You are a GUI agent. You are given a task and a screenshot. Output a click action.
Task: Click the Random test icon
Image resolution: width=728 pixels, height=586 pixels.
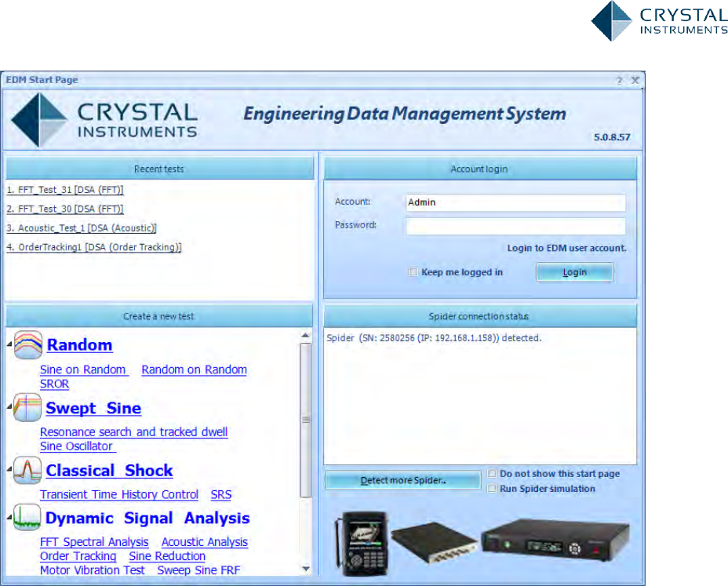coord(28,344)
